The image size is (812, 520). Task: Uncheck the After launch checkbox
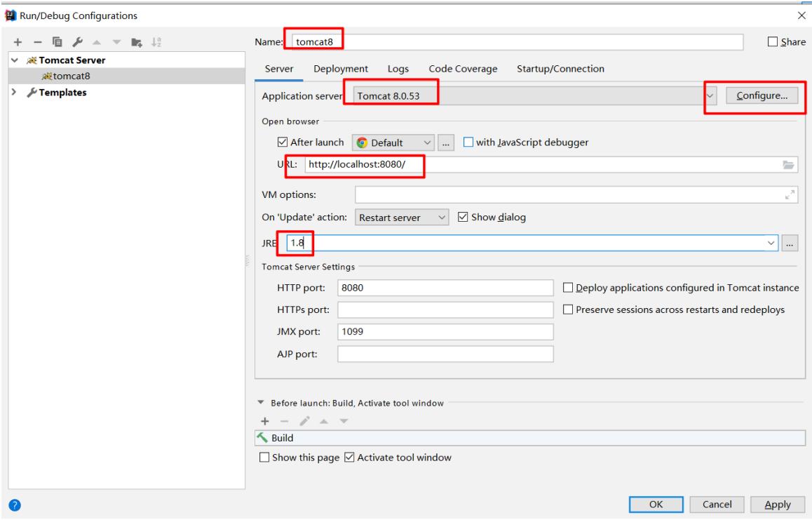[x=282, y=142]
